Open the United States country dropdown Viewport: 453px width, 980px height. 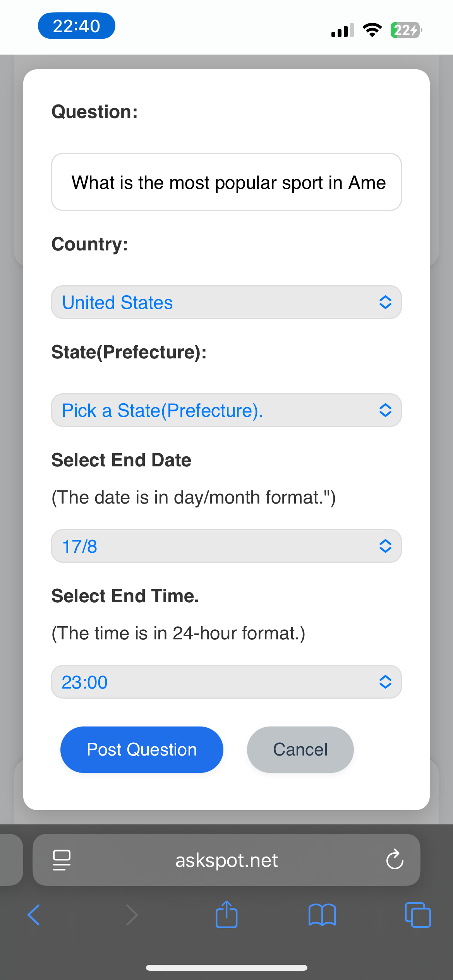pos(226,302)
